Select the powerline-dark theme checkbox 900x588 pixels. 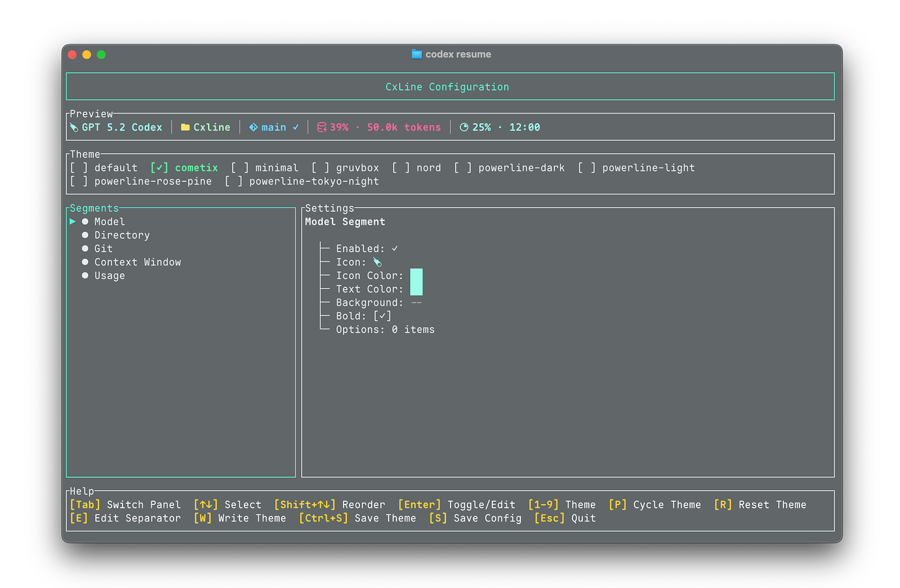point(463,168)
